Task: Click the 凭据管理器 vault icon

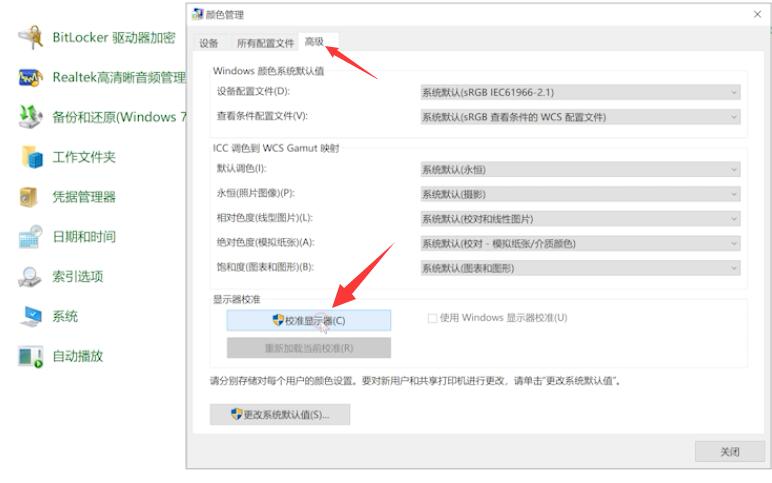Action: pyautogui.click(x=29, y=197)
